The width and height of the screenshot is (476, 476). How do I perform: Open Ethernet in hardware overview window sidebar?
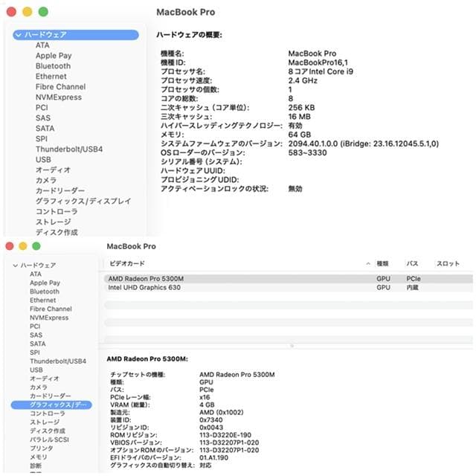pyautogui.click(x=51, y=76)
